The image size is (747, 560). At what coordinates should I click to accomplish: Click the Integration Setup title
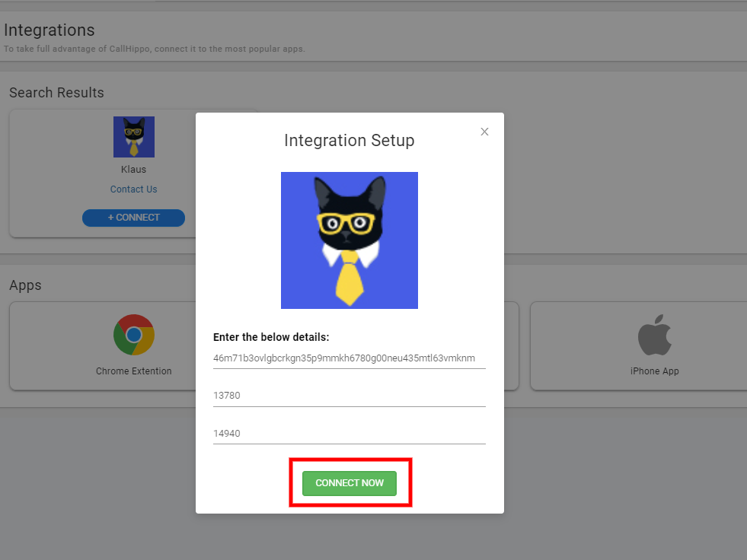[350, 141]
